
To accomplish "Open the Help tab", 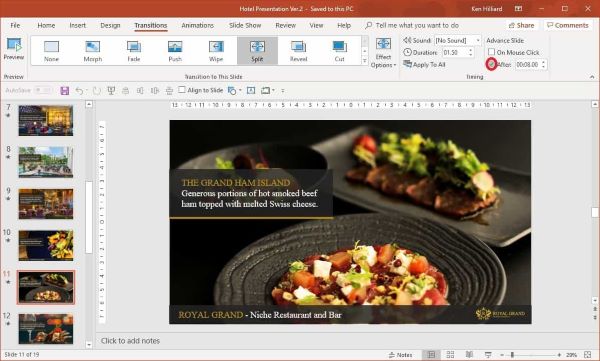I will tap(344, 25).
